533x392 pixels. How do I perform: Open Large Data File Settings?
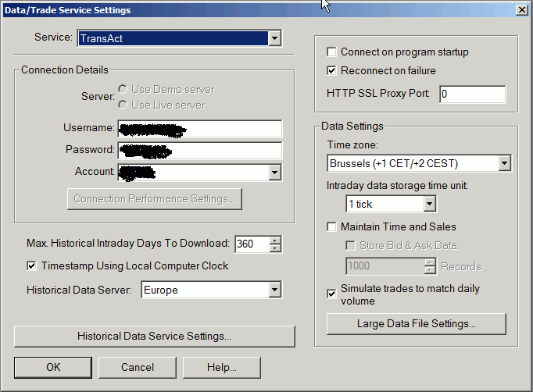[x=417, y=324]
